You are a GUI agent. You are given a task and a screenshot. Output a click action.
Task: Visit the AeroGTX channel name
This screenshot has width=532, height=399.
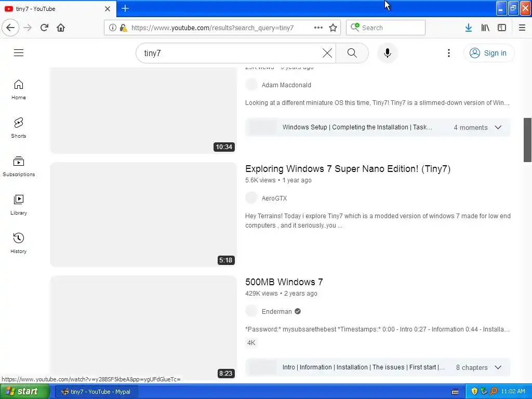click(x=274, y=198)
